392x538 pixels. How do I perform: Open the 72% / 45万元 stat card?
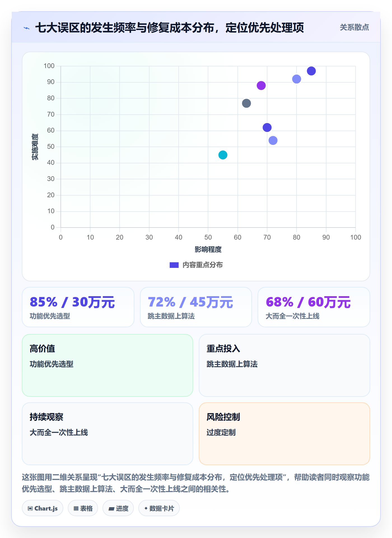click(x=196, y=307)
